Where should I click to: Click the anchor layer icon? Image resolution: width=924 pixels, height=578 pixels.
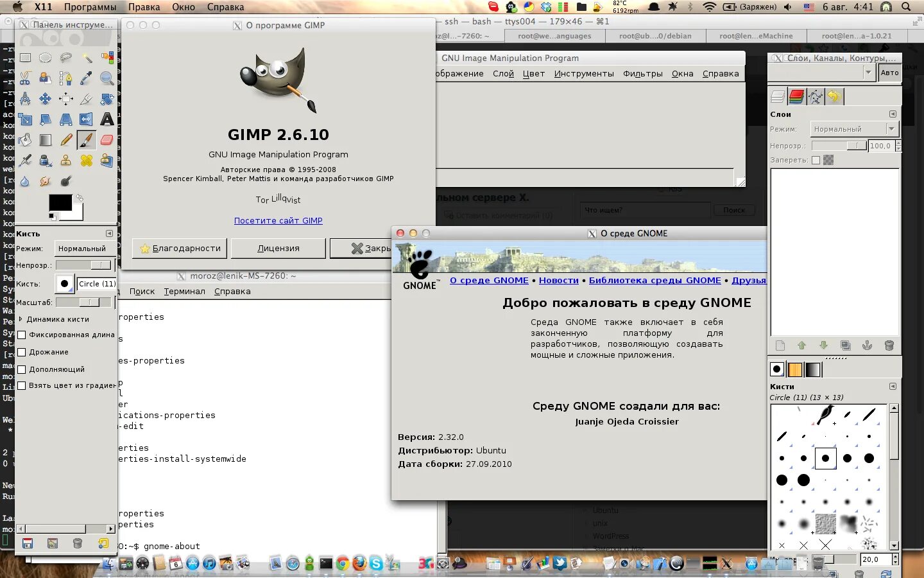(x=867, y=346)
